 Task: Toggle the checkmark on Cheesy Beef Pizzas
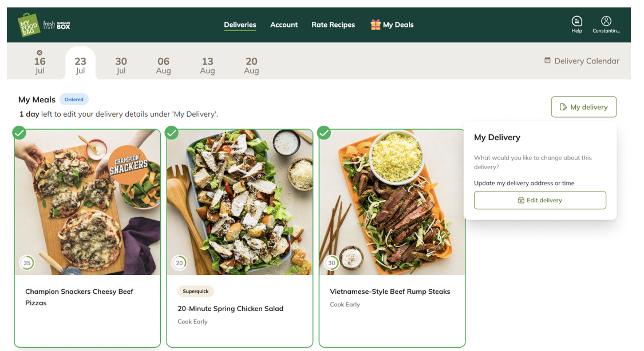point(19,133)
